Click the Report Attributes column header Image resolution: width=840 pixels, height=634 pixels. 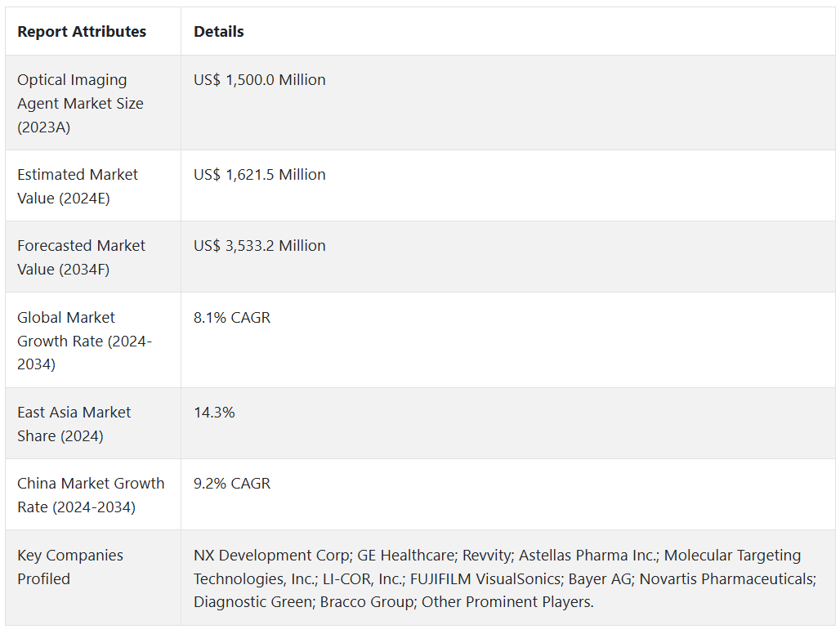[82, 32]
